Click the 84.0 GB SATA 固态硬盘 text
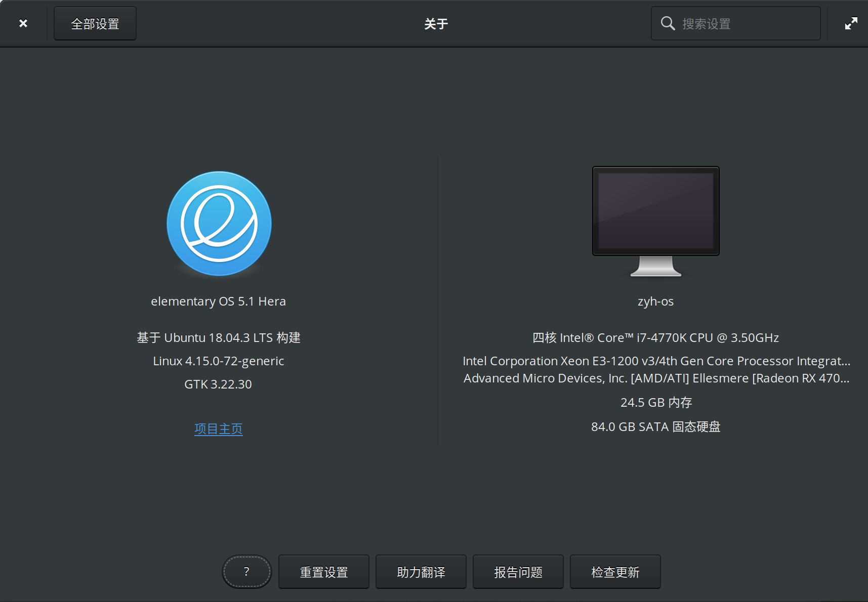The width and height of the screenshot is (868, 602). tap(656, 426)
